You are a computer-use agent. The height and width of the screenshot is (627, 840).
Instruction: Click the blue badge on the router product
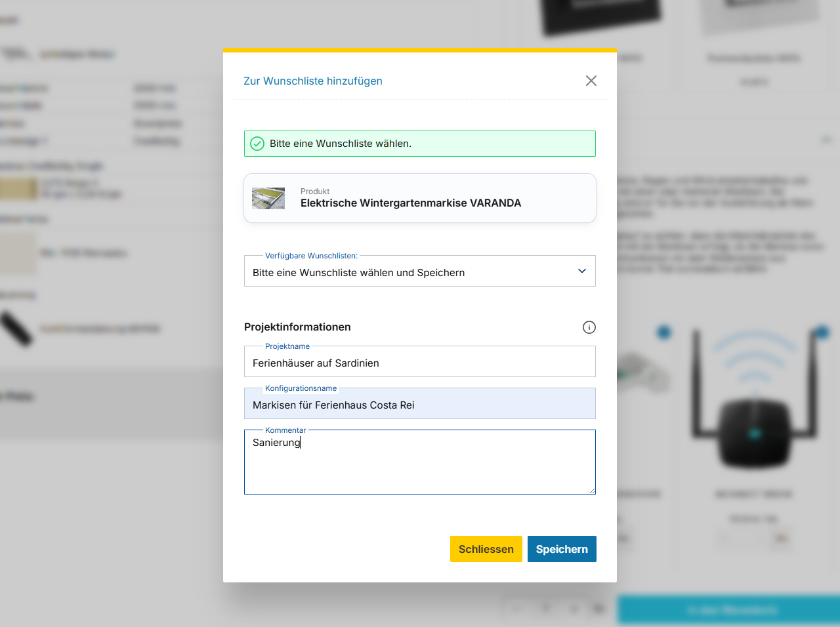[x=822, y=333]
